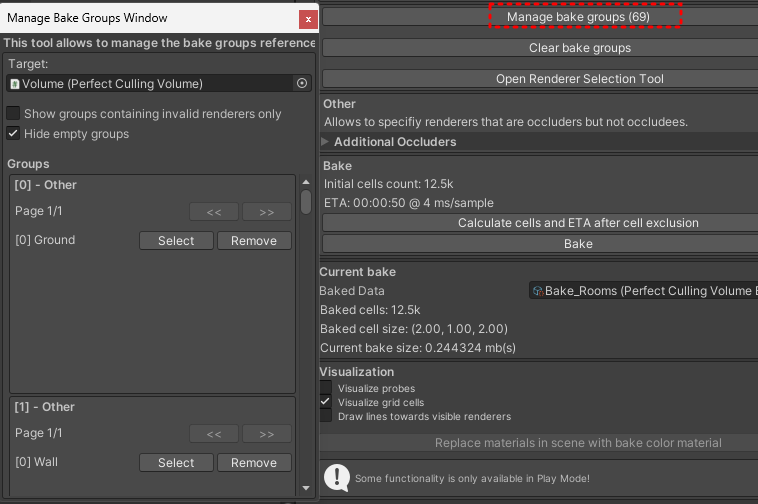Go to next page in group [0]
Image resolution: width=758 pixels, height=504 pixels.
point(267,212)
